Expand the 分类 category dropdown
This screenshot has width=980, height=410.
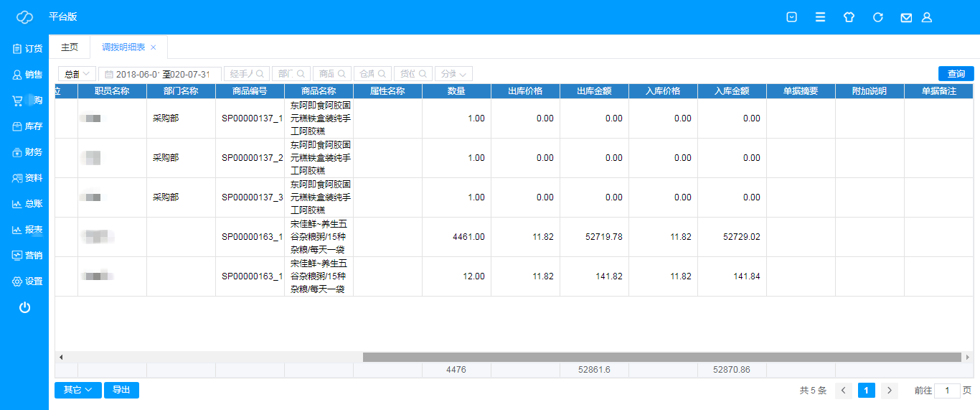453,74
